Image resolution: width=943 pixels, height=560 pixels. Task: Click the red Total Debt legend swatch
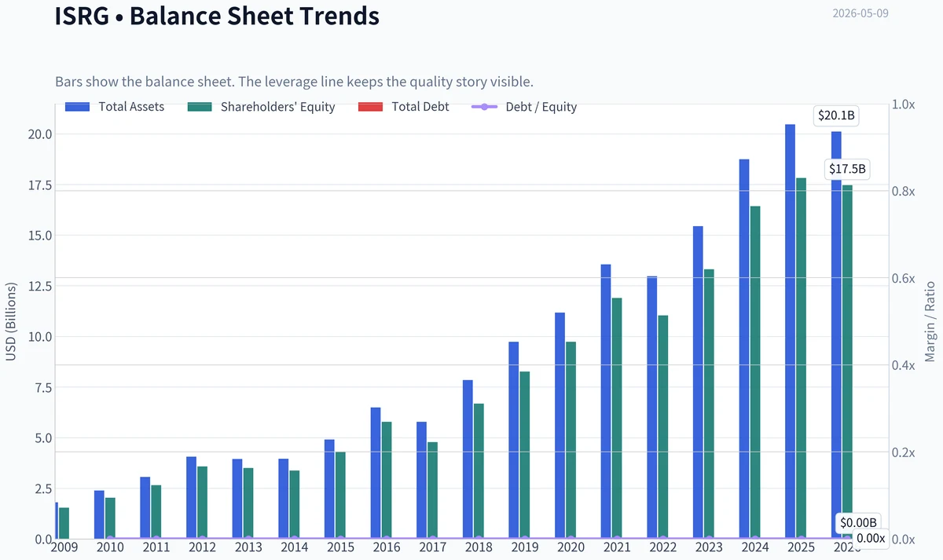pos(370,107)
